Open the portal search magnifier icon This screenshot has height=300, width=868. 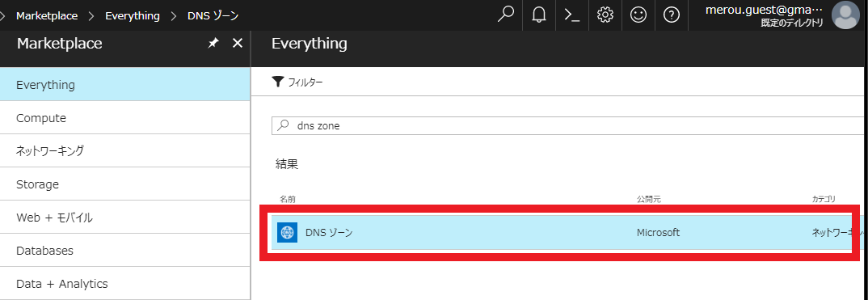[x=505, y=15]
